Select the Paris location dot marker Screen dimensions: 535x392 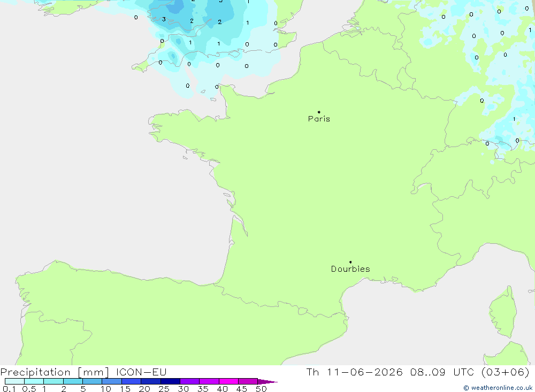319,112
